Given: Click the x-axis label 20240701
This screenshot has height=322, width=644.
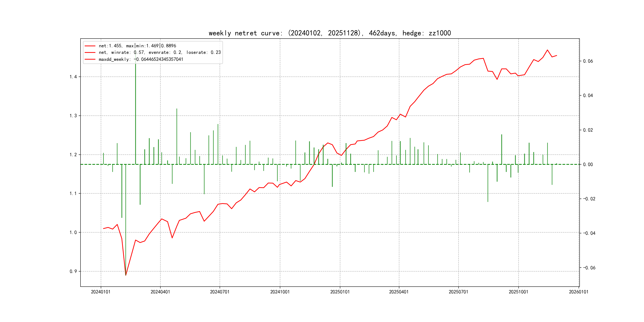Looking at the screenshot, I should 220,292.
